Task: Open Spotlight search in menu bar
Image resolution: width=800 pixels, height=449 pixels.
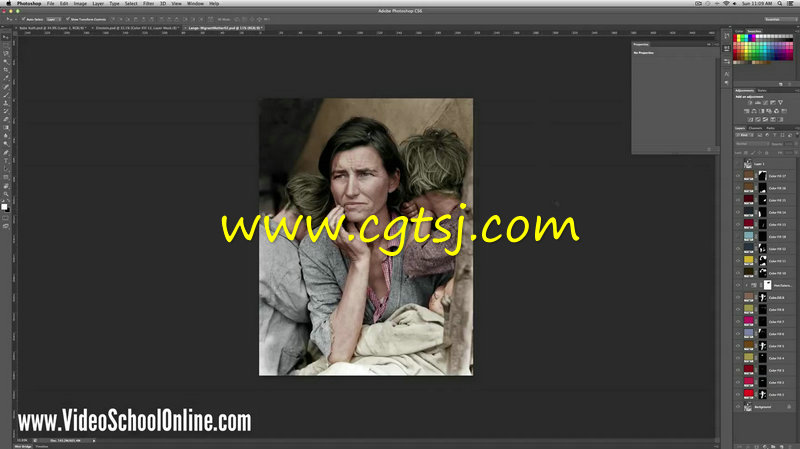Action: click(780, 4)
